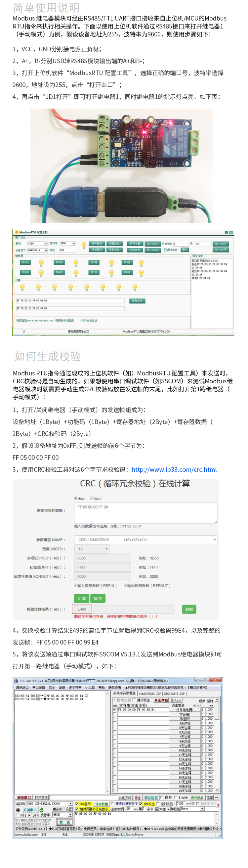This screenshot has height=868, width=248.
Task: Toggle 输出数据反转 (REFOUT) checkbox
Action: 125,585
